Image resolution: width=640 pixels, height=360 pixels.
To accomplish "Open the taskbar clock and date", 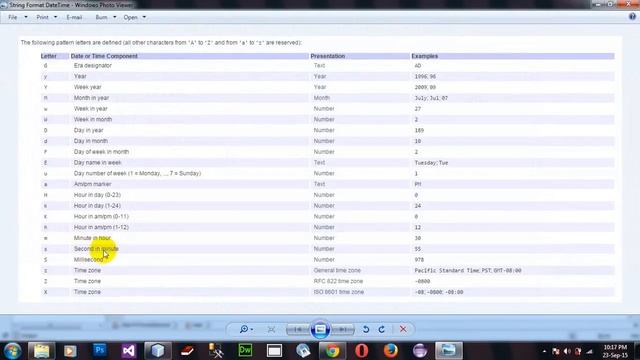I will point(615,351).
